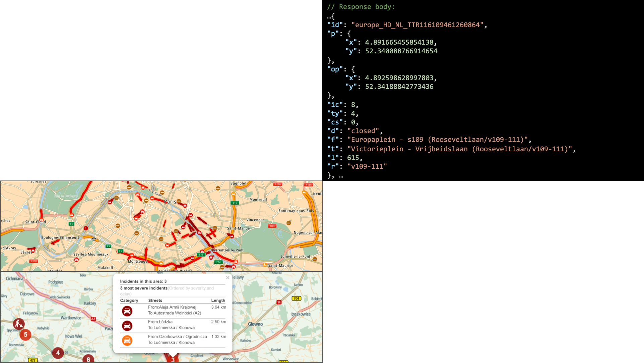644x363 pixels.
Task: Click the Category column header
Action: click(x=129, y=301)
